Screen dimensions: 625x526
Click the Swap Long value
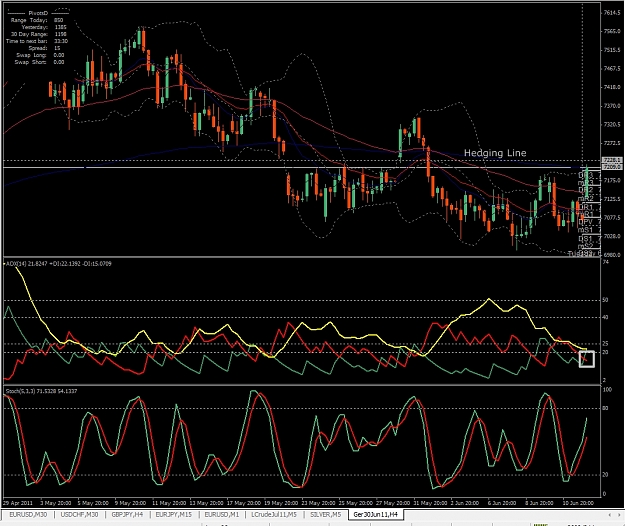tap(59, 55)
